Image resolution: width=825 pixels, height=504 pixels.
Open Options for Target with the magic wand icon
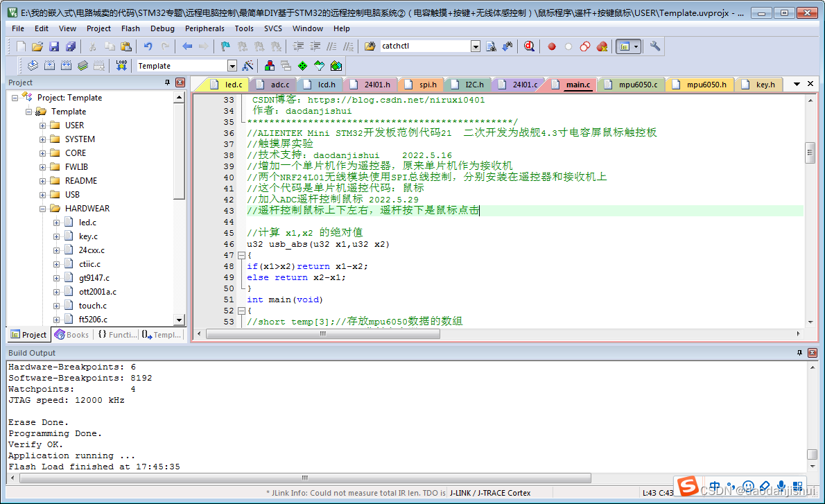pos(247,66)
